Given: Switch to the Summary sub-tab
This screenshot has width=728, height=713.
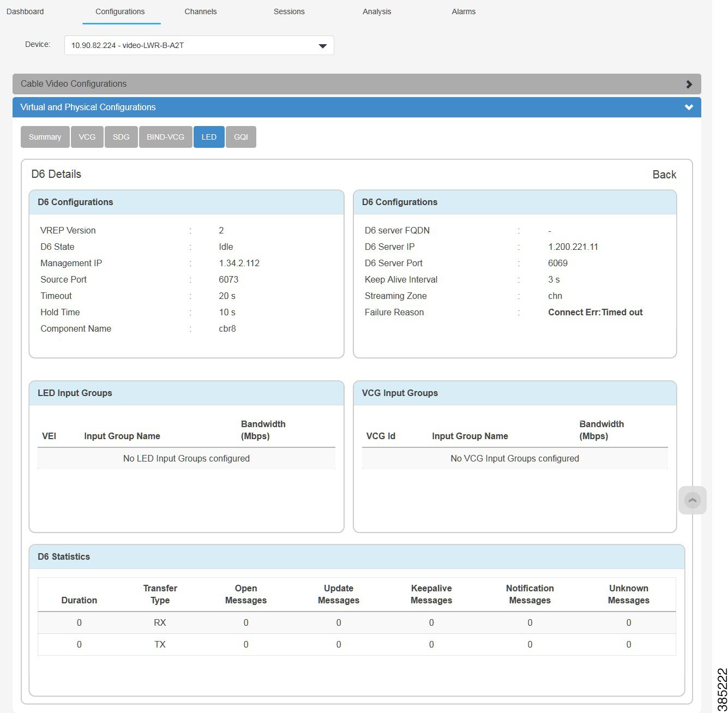Looking at the screenshot, I should click(x=45, y=136).
